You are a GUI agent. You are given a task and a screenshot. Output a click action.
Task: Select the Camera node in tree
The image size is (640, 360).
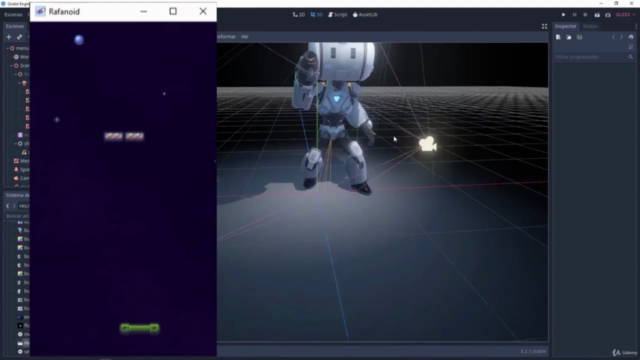21,178
